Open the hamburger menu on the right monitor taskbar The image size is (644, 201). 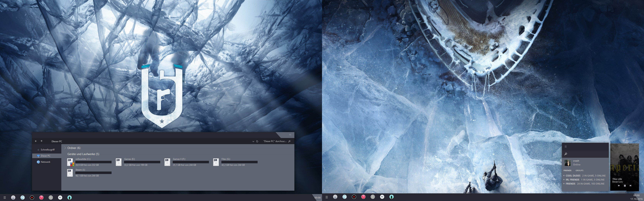point(326,197)
